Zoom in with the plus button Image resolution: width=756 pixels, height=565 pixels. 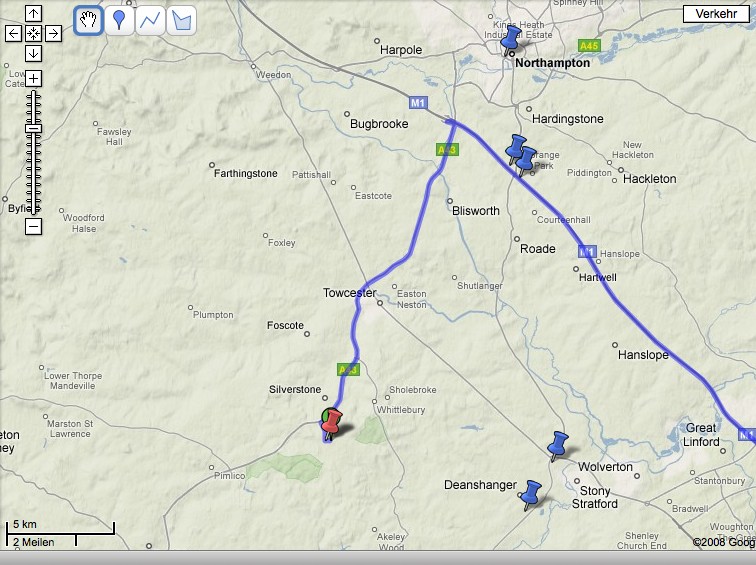tap(33, 78)
